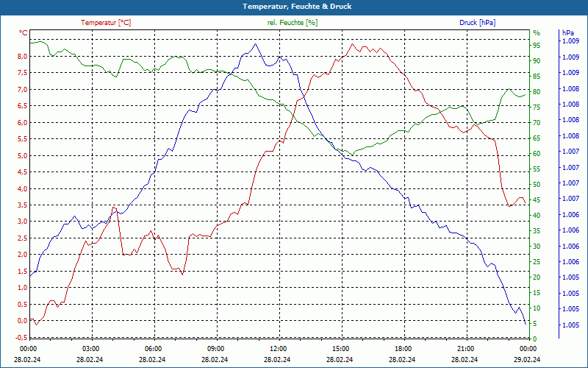The image size is (588, 368).
Task: Click the '15:00' time axis label
Action: click(x=340, y=348)
